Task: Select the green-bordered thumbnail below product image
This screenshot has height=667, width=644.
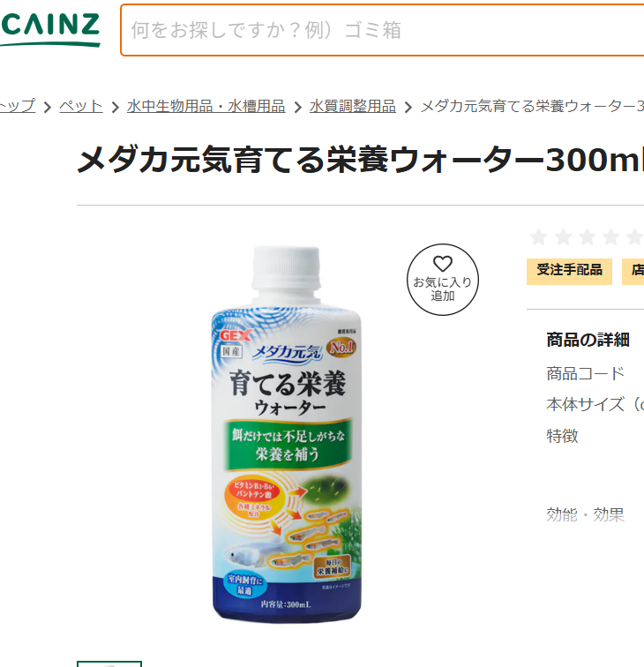Action: click(109, 663)
